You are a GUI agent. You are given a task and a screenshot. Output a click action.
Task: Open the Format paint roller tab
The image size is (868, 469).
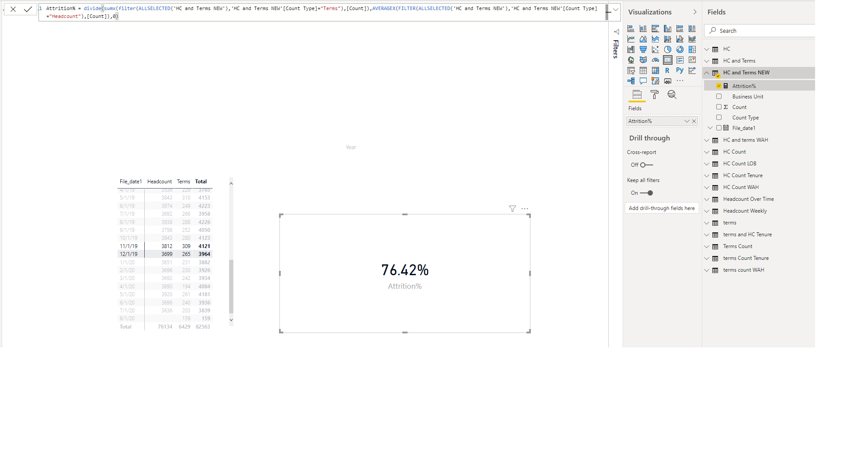coord(655,95)
